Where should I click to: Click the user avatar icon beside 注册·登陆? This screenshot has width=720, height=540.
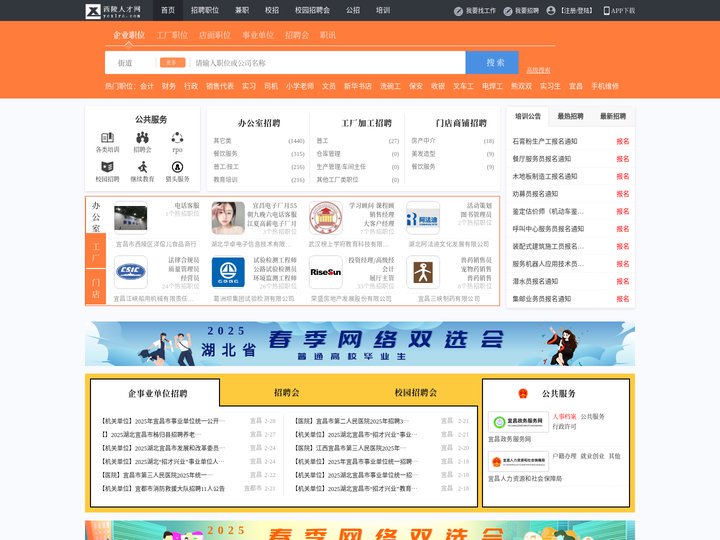coord(551,11)
